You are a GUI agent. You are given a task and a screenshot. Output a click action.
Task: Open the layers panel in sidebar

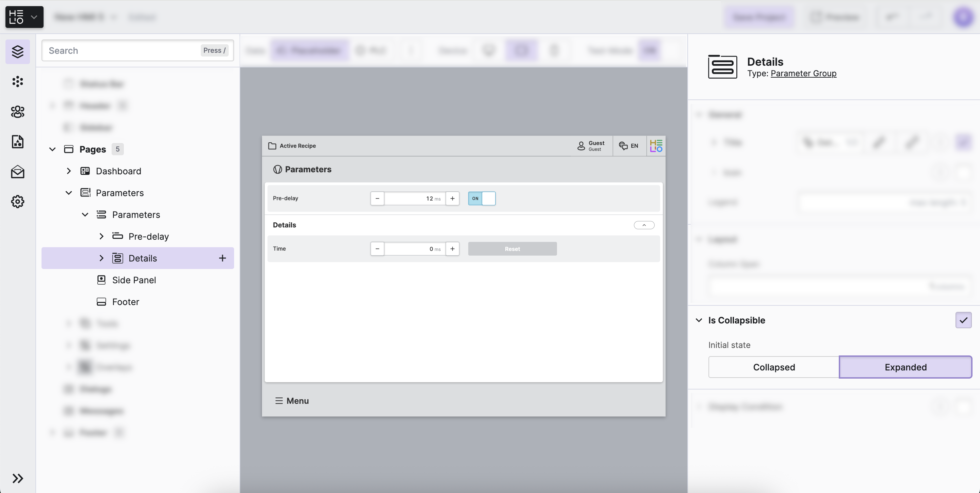(x=17, y=51)
